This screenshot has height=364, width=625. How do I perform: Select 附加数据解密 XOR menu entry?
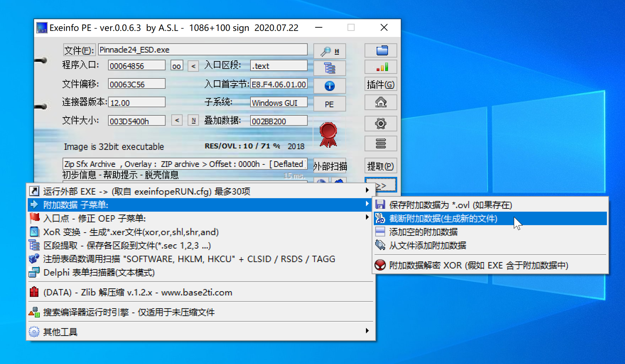click(x=490, y=265)
